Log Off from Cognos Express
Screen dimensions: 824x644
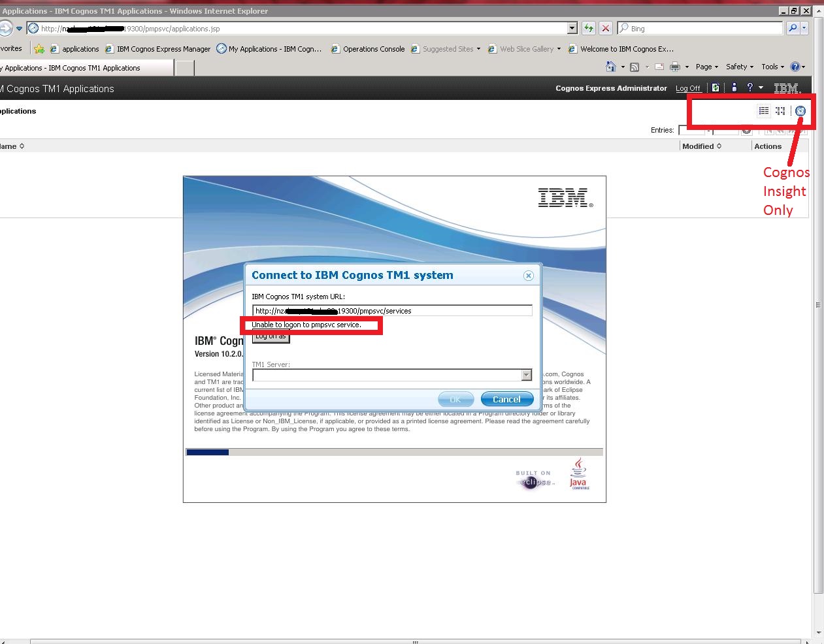[x=688, y=88]
